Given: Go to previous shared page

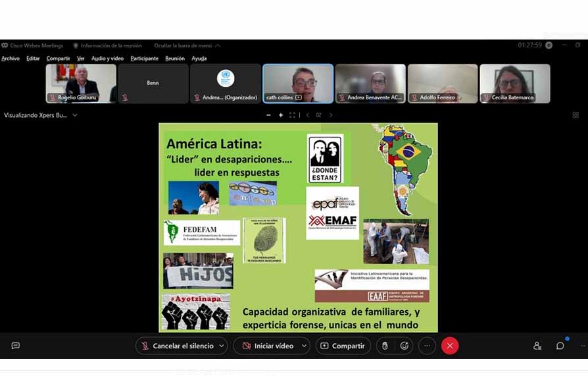Looking at the screenshot, I should click(x=308, y=115).
